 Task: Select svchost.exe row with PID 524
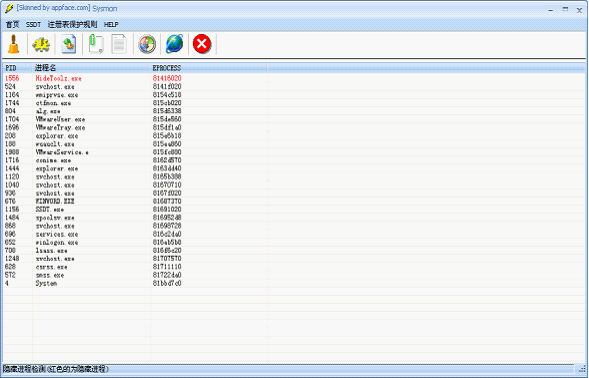coord(294,86)
